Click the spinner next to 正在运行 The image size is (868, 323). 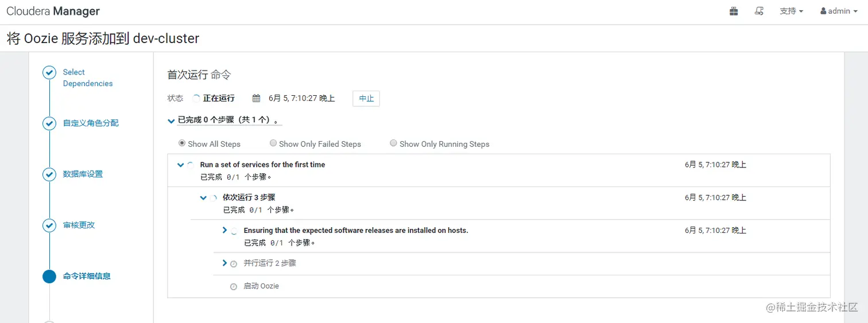tap(196, 98)
